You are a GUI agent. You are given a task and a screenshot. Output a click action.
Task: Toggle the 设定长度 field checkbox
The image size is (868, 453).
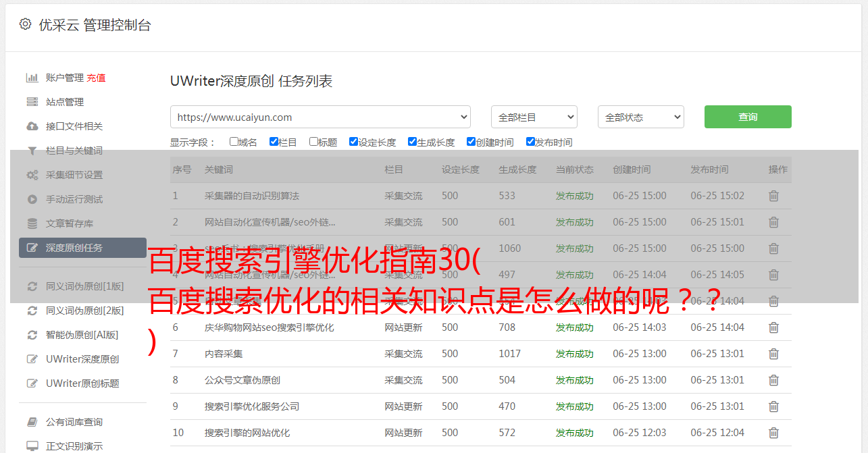coord(353,142)
